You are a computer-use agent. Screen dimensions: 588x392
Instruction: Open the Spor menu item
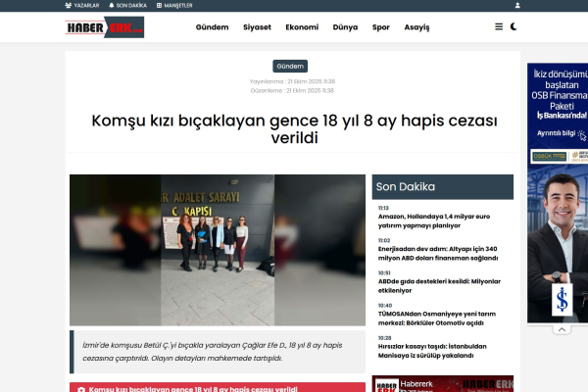[381, 27]
